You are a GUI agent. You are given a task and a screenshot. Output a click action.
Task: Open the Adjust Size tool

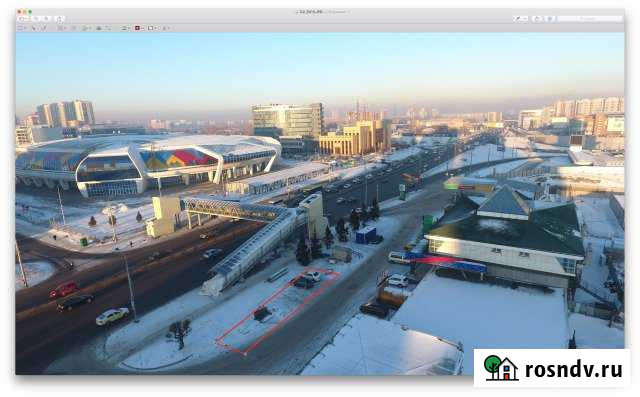point(108,28)
